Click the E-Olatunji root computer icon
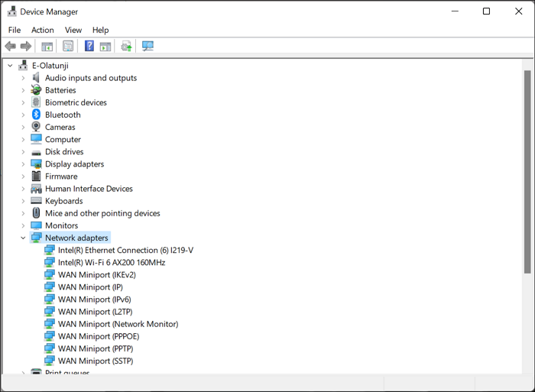The width and height of the screenshot is (535, 392). click(x=23, y=65)
